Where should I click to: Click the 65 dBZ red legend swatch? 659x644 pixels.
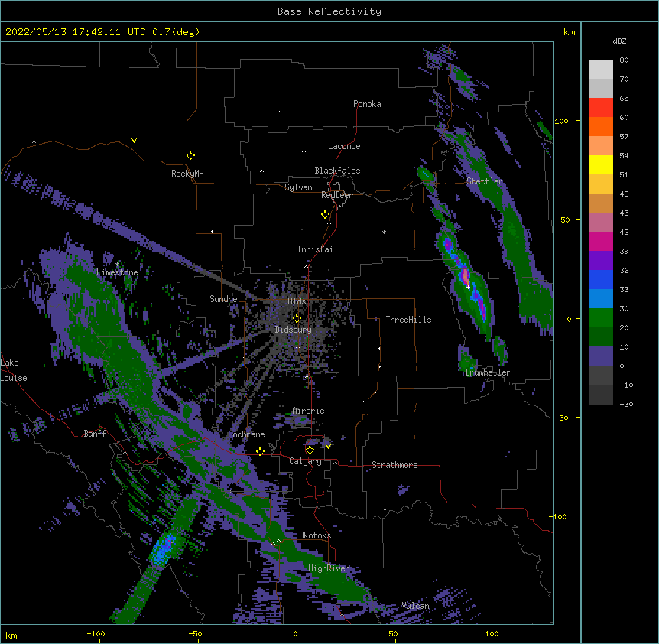[601, 108]
